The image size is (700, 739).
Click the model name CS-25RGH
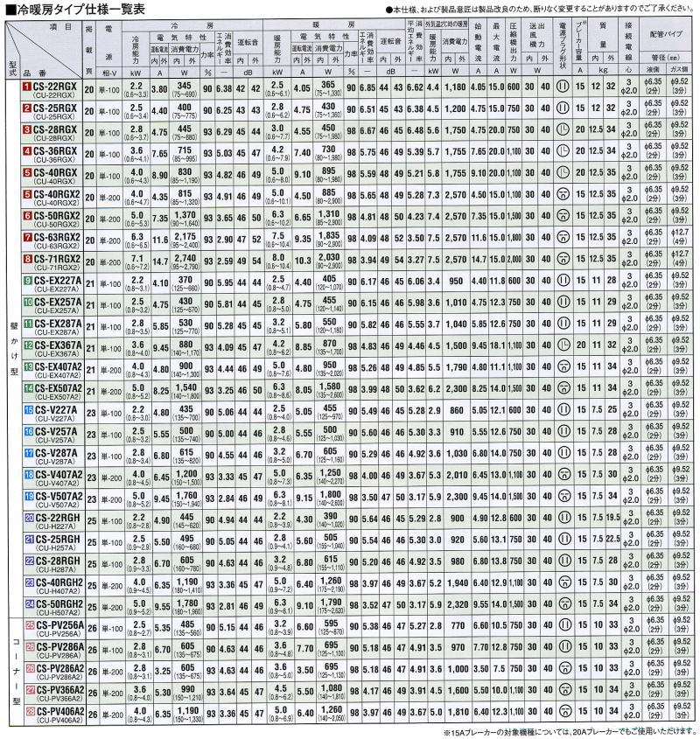tap(58, 540)
